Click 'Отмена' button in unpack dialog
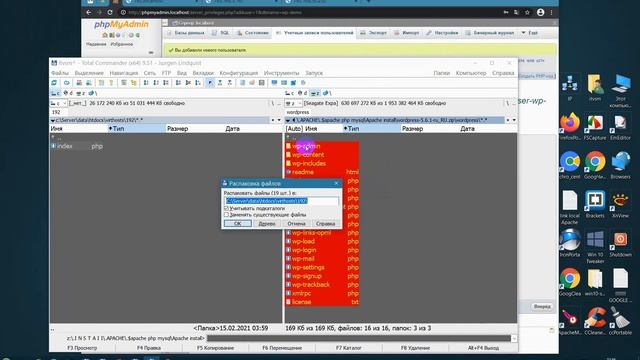This screenshot has height=360, width=640. click(296, 224)
